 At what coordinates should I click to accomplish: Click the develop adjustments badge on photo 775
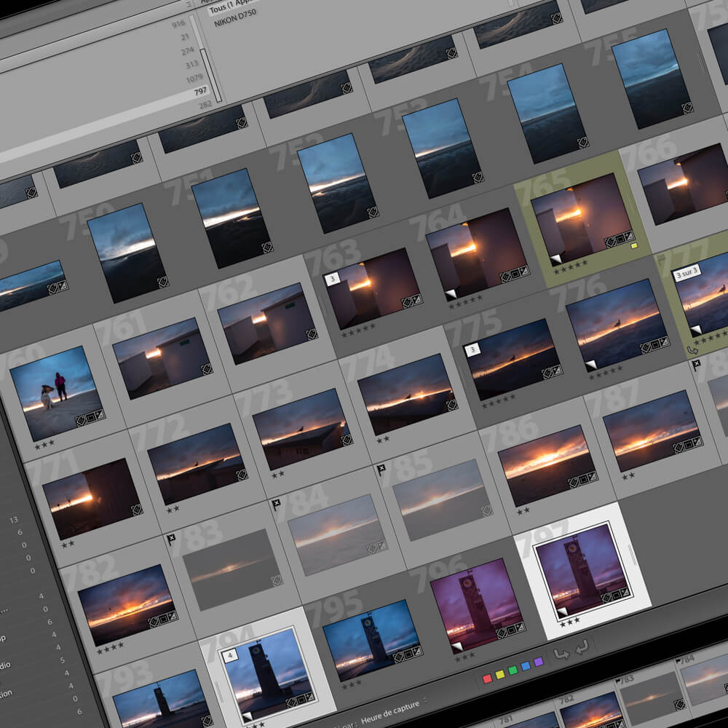pyautogui.click(x=557, y=371)
